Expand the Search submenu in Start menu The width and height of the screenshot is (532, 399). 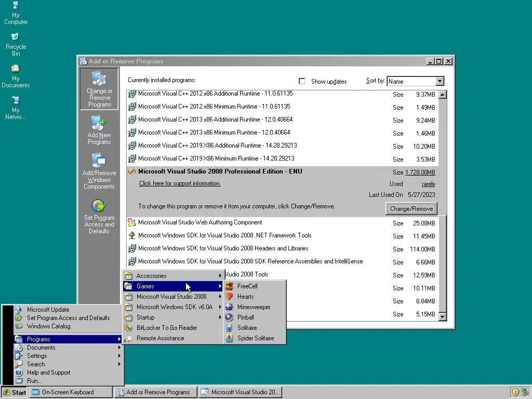pyautogui.click(x=68, y=364)
